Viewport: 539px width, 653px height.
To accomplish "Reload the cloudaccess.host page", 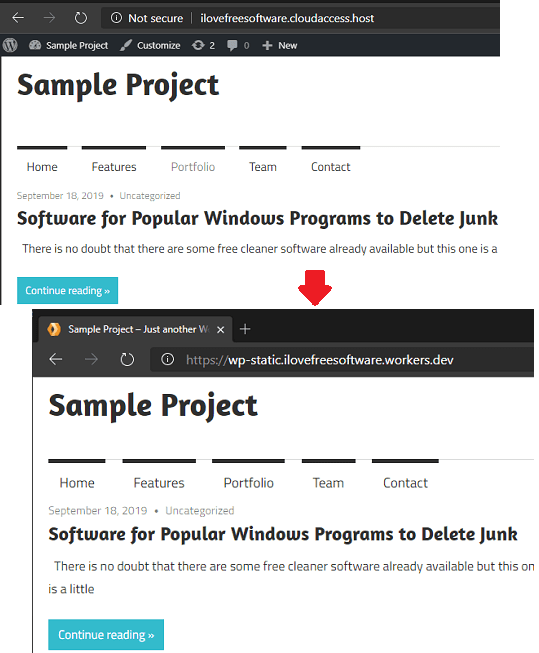I will [81, 18].
